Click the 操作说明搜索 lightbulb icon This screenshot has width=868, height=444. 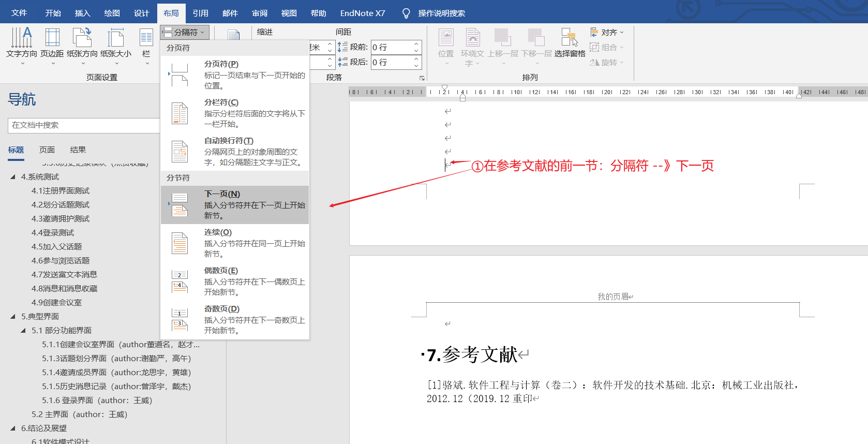pos(406,13)
